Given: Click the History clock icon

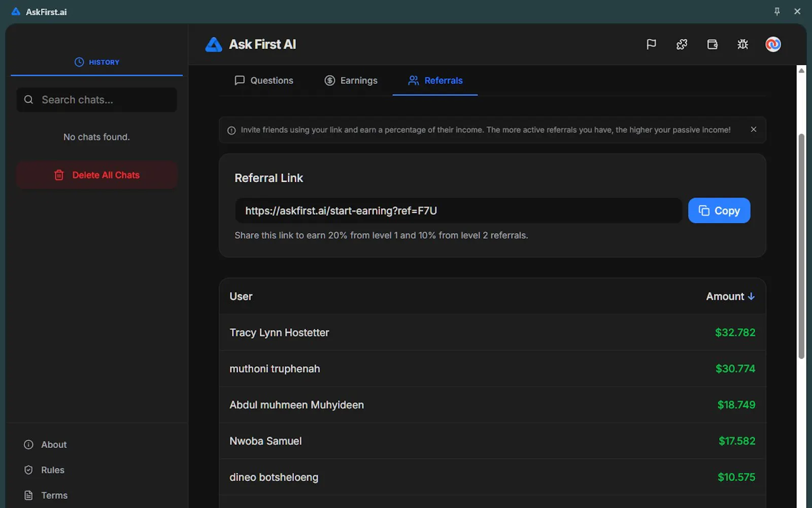Looking at the screenshot, I should [x=79, y=62].
